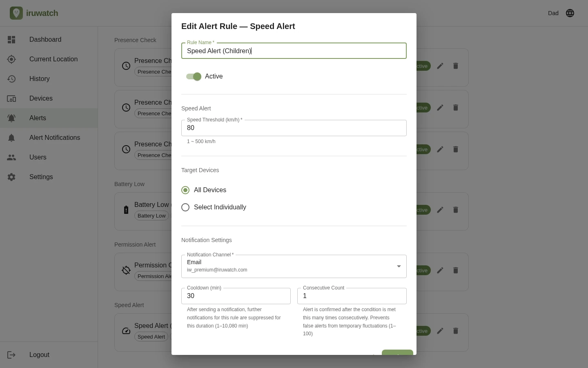Image resolution: width=588 pixels, height=368 pixels.
Task: Toggle the Active switch off
Action: pyautogui.click(x=194, y=76)
